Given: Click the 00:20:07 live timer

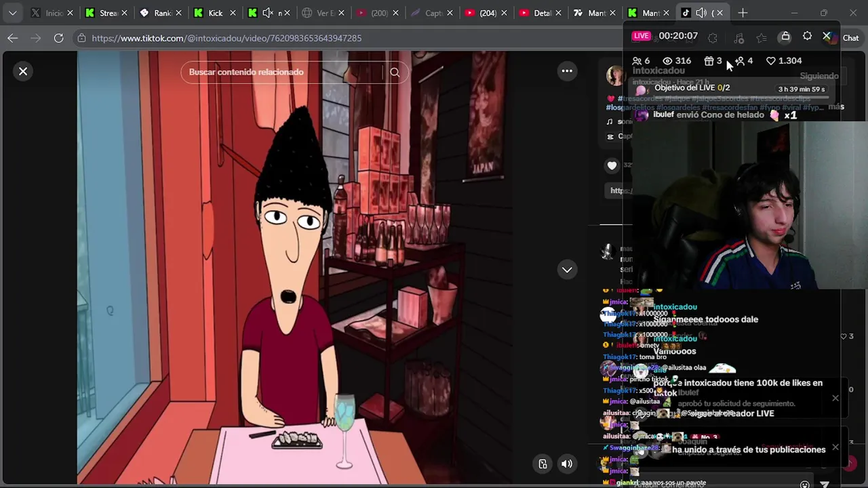Looking at the screenshot, I should (678, 36).
